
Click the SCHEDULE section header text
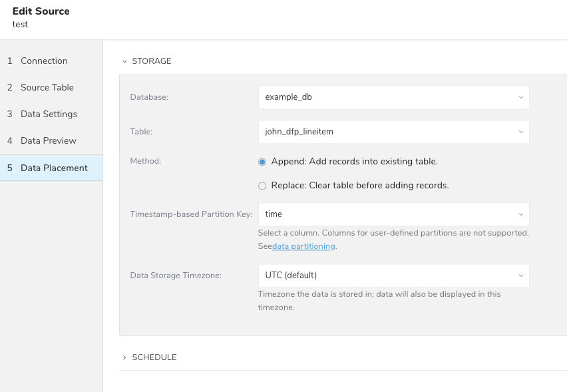[154, 357]
